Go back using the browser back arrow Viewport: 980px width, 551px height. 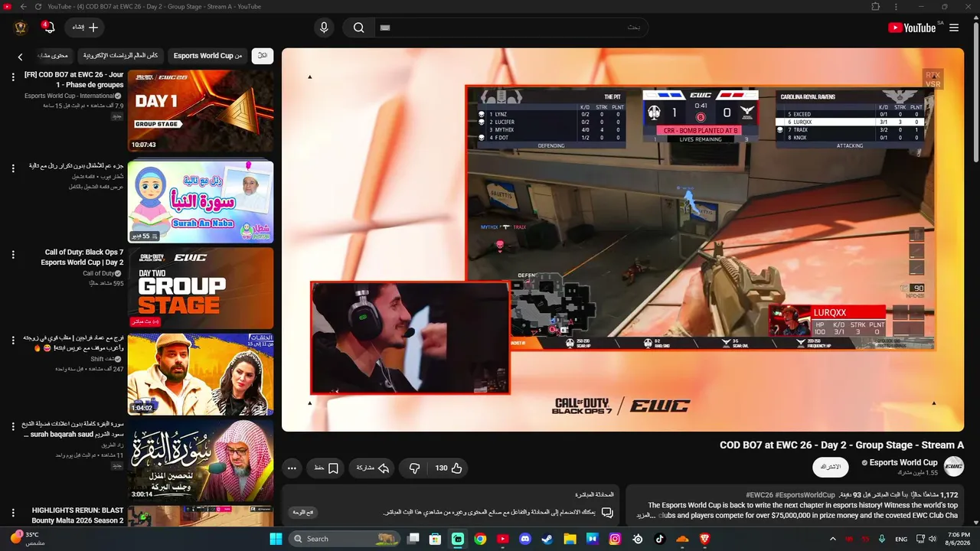point(23,7)
